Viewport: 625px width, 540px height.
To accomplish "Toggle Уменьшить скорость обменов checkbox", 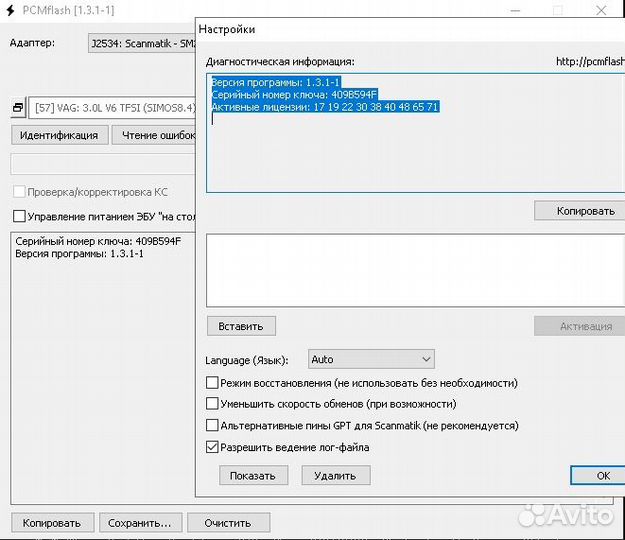I will tap(212, 404).
